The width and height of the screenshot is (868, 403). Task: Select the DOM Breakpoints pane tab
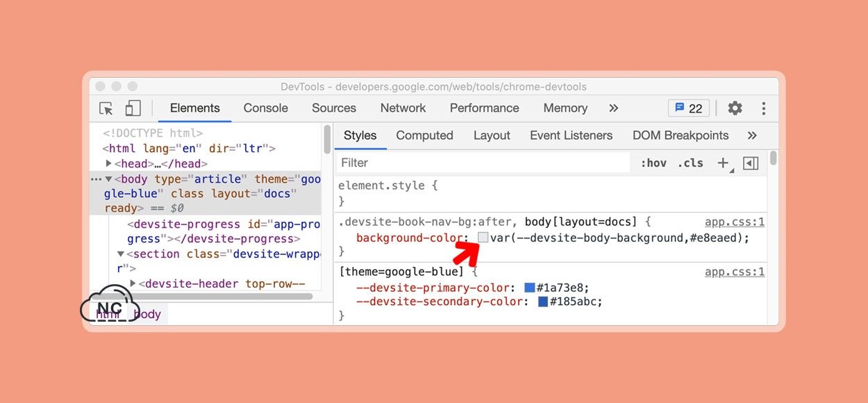click(x=681, y=135)
